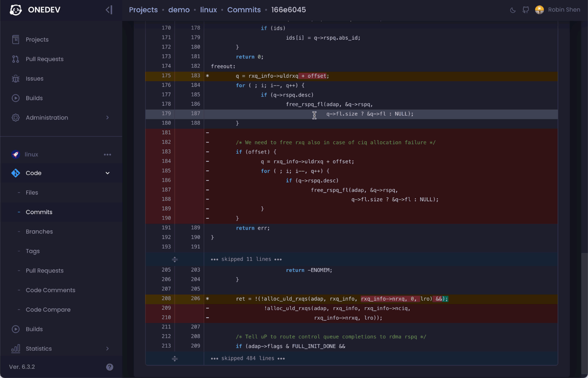The image size is (588, 378).
Task: Open Robin Shen user avatar
Action: [x=539, y=10]
